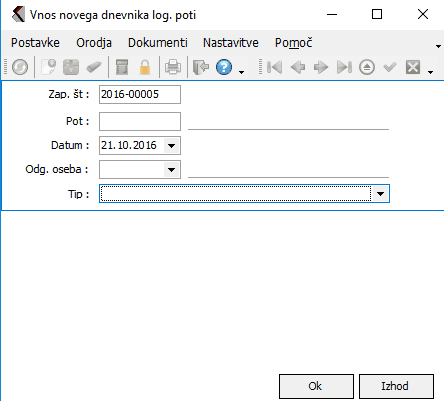
Task: Click the calculator toolbar icon
Action: click(x=122, y=67)
